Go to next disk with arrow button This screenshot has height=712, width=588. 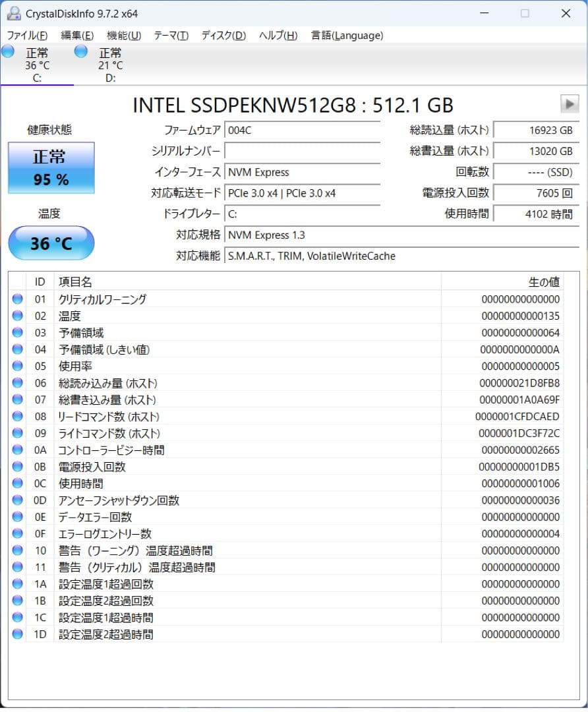570,104
